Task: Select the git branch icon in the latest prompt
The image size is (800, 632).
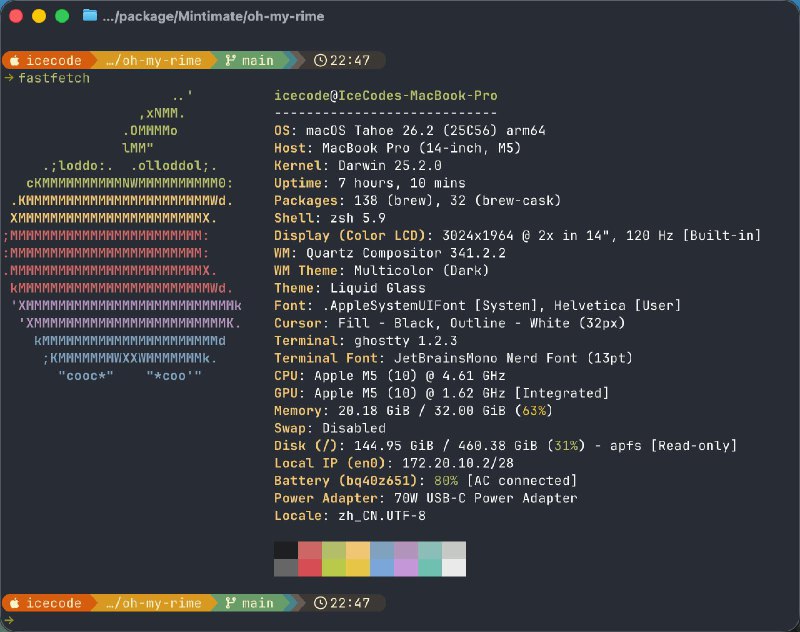Action: point(231,603)
